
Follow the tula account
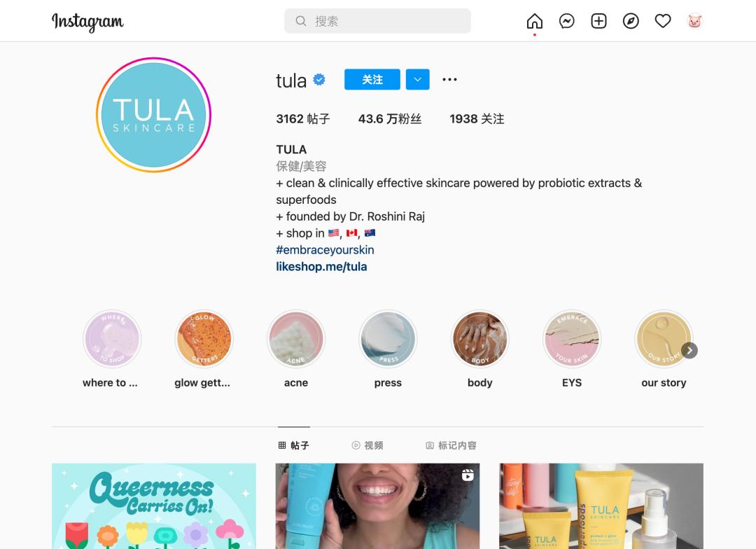[372, 80]
